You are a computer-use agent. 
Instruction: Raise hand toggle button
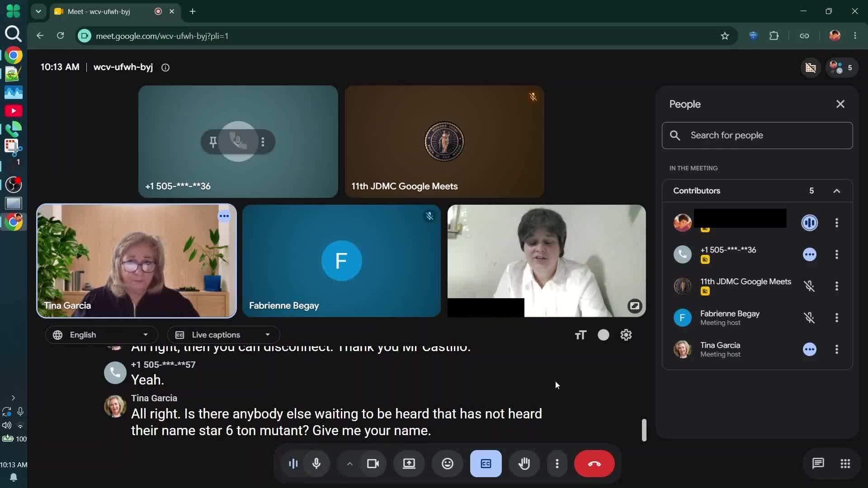pyautogui.click(x=524, y=464)
